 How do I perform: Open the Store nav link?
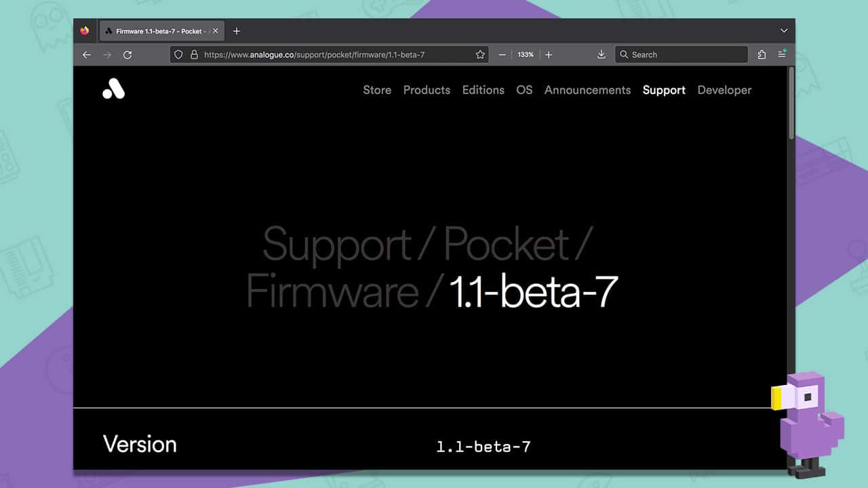(377, 90)
